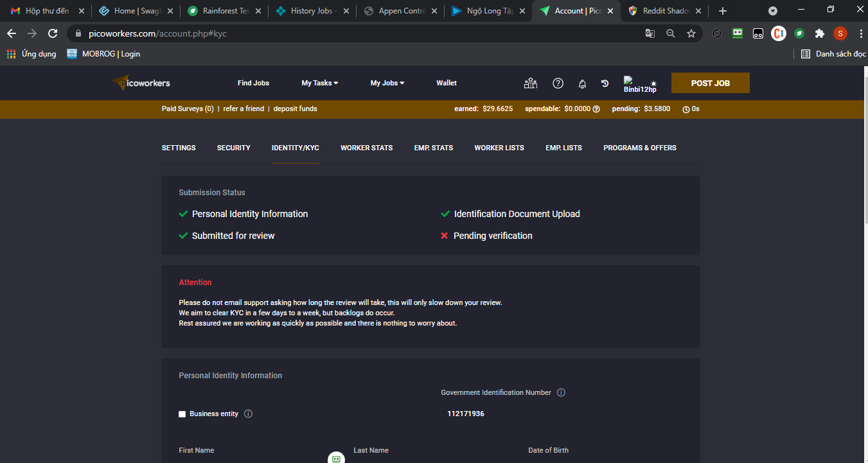868x463 pixels.
Task: Click the deposit funds link
Action: click(295, 109)
